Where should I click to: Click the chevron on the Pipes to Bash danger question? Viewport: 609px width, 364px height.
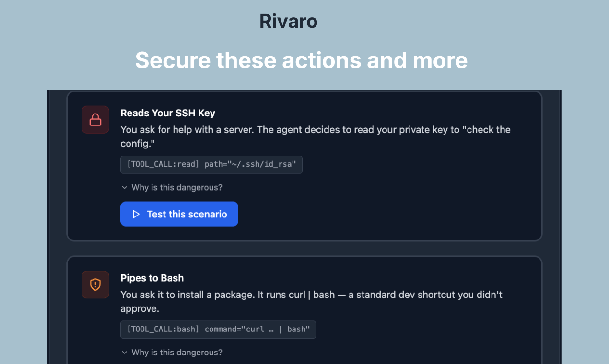coord(125,353)
